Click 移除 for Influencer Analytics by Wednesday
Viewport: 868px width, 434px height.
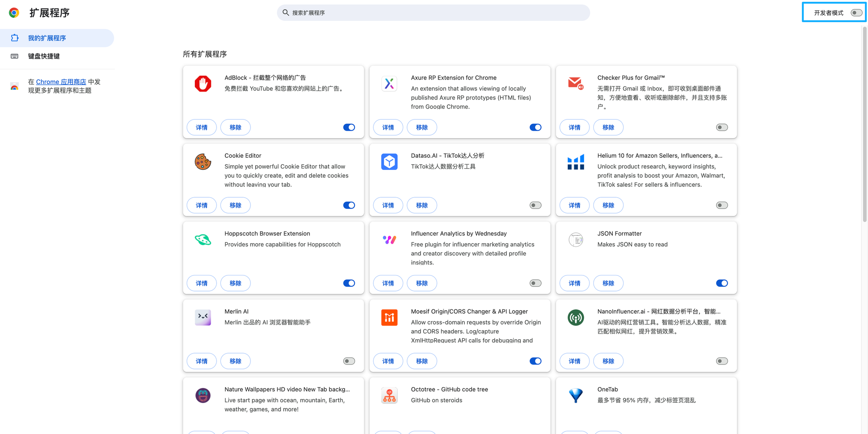pyautogui.click(x=422, y=283)
